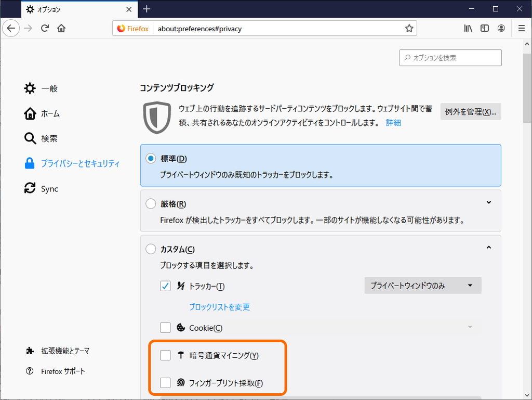This screenshot has height=400, width=532.
Task: Collapse the カスタム section
Action: click(x=488, y=247)
